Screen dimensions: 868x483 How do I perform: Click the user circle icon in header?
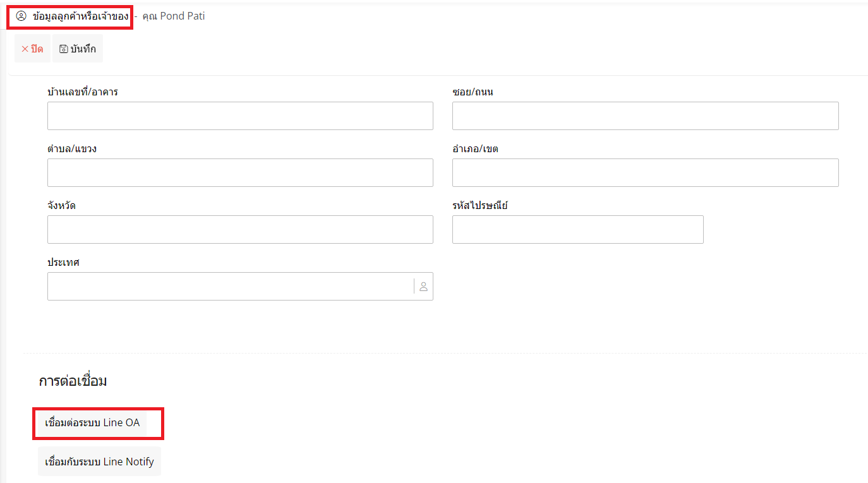coord(21,16)
